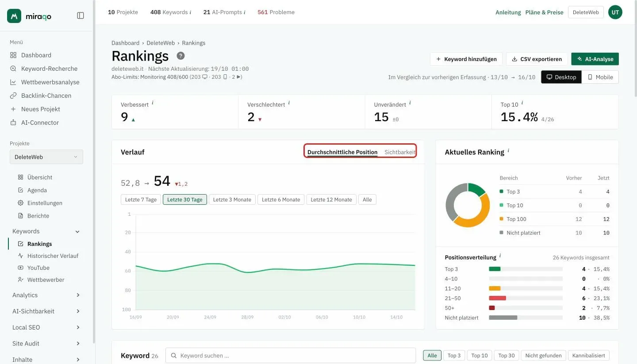Expand the Local SEO section

point(78,327)
